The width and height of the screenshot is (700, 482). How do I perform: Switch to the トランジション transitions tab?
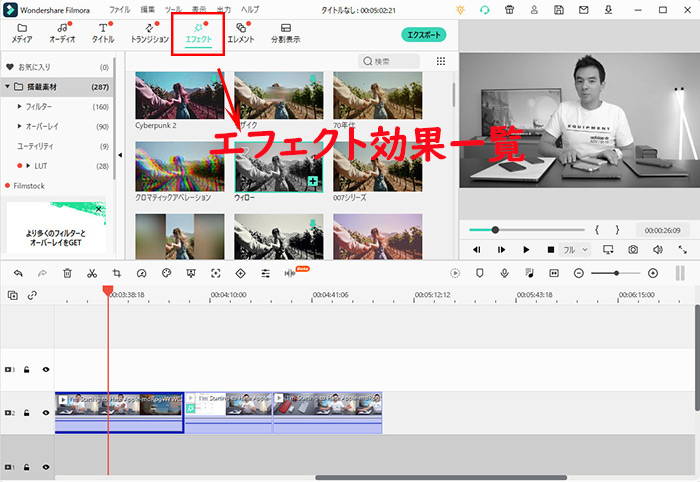(150, 33)
